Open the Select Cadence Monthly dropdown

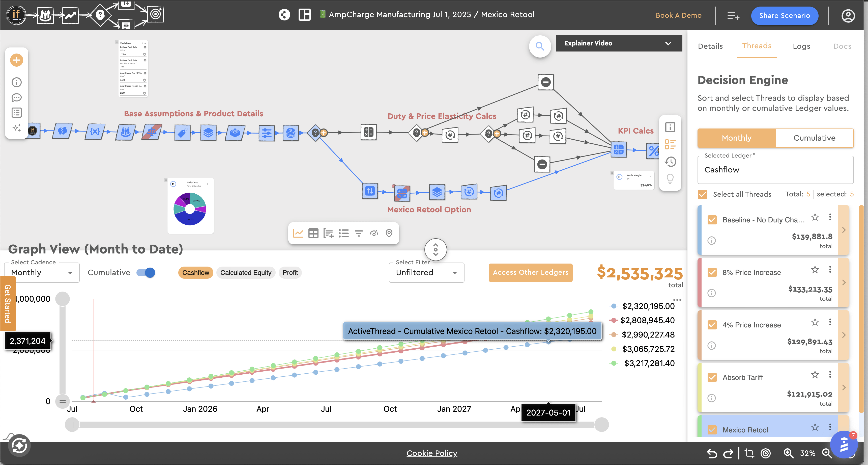[42, 272]
